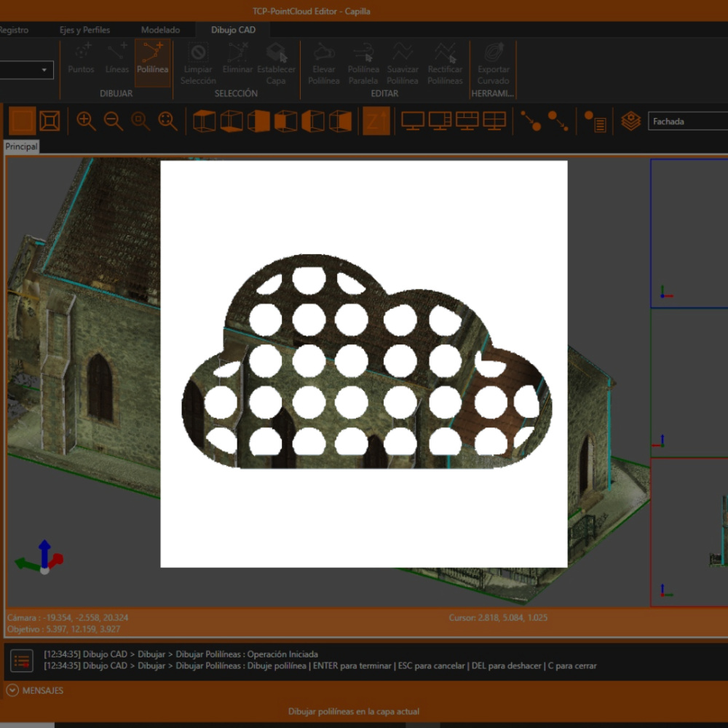Screen dimensions: 728x728
Task: Click the zoom out magnifier
Action: pos(114,121)
